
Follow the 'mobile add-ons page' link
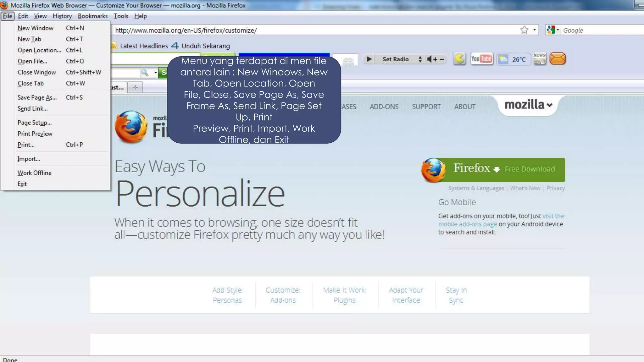click(468, 224)
